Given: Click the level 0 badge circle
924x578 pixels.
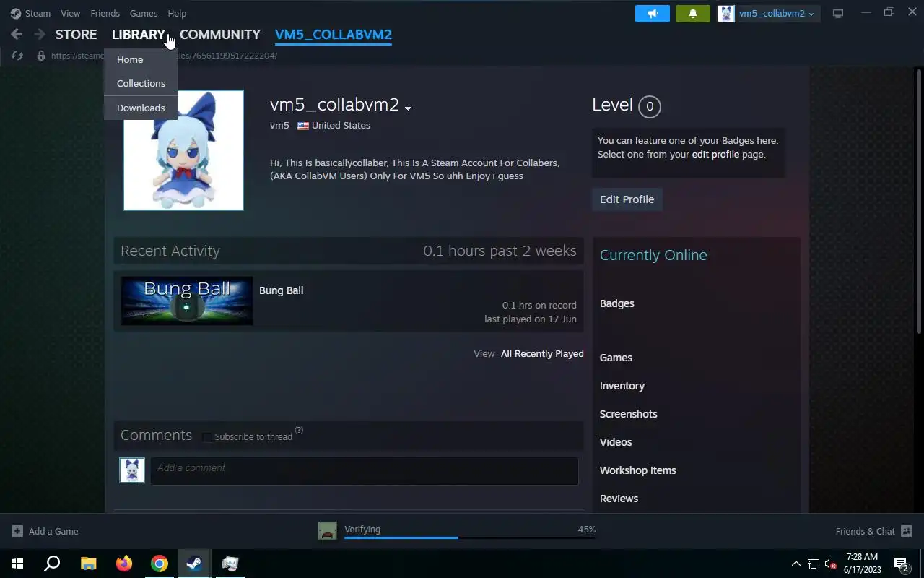Looking at the screenshot, I should coord(650,106).
